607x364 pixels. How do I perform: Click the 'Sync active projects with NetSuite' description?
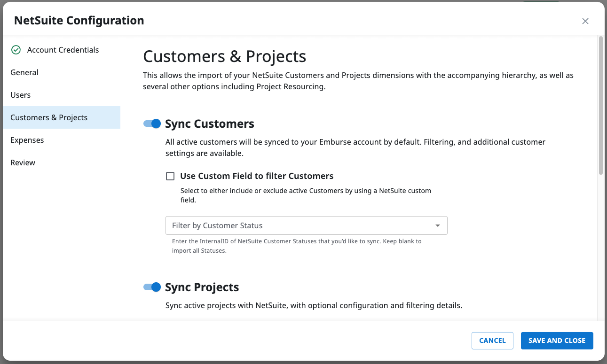[314, 306]
